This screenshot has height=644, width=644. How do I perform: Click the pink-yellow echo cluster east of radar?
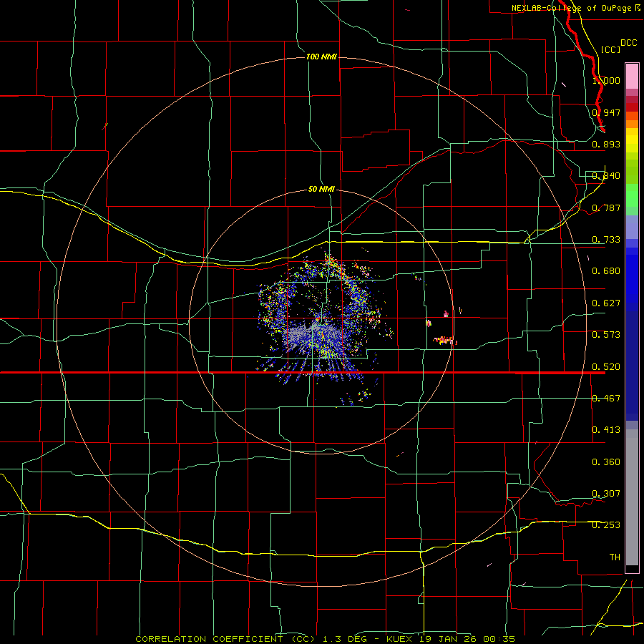[x=445, y=341]
